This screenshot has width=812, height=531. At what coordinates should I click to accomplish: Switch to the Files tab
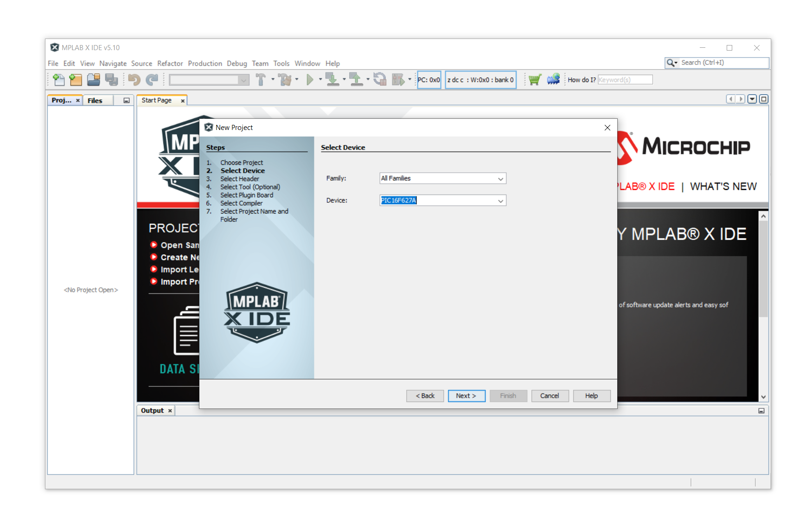click(x=95, y=101)
